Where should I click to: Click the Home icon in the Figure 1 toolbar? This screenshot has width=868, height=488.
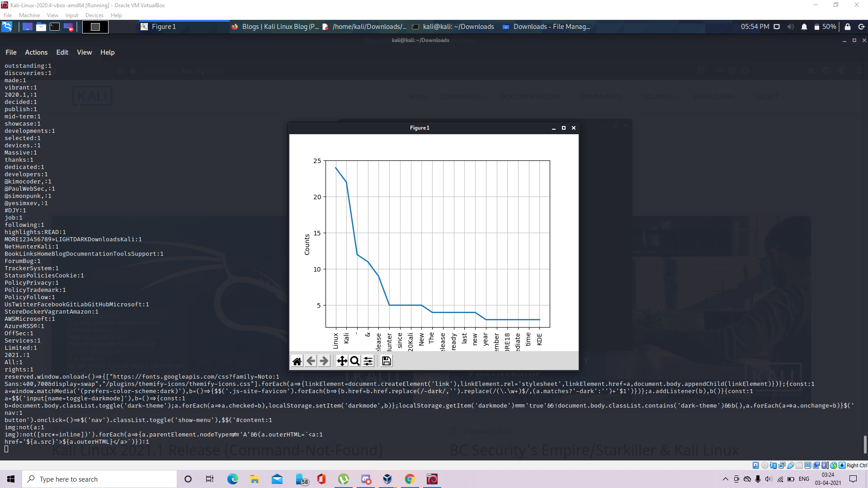click(x=297, y=361)
